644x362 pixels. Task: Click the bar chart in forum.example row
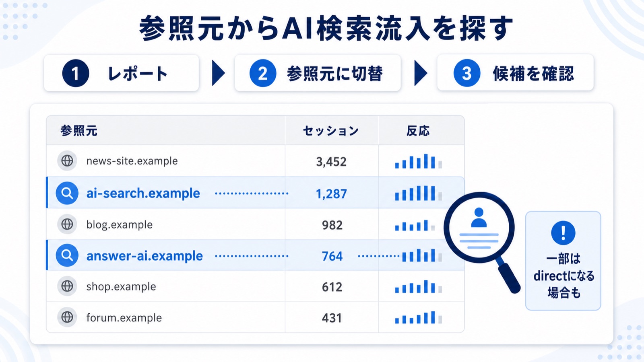click(x=419, y=318)
